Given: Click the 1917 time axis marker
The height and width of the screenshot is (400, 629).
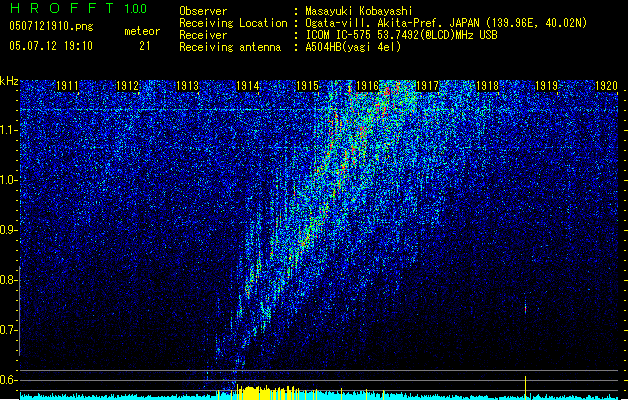Looking at the screenshot, I should pyautogui.click(x=427, y=86).
